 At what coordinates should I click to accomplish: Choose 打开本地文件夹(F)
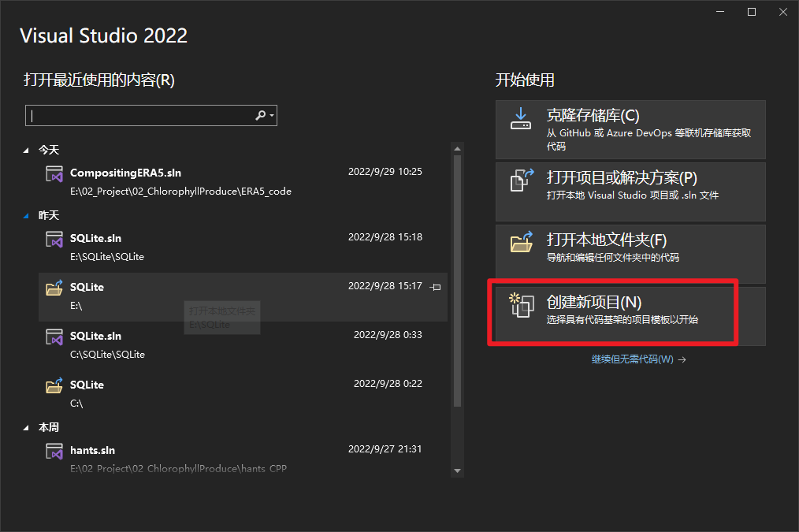630,254
